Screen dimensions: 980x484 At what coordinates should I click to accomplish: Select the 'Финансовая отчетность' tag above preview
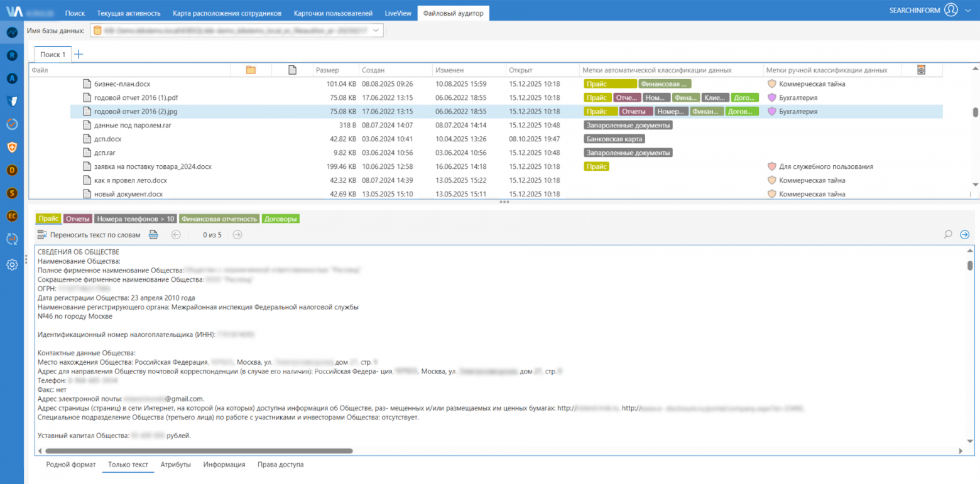tap(220, 219)
